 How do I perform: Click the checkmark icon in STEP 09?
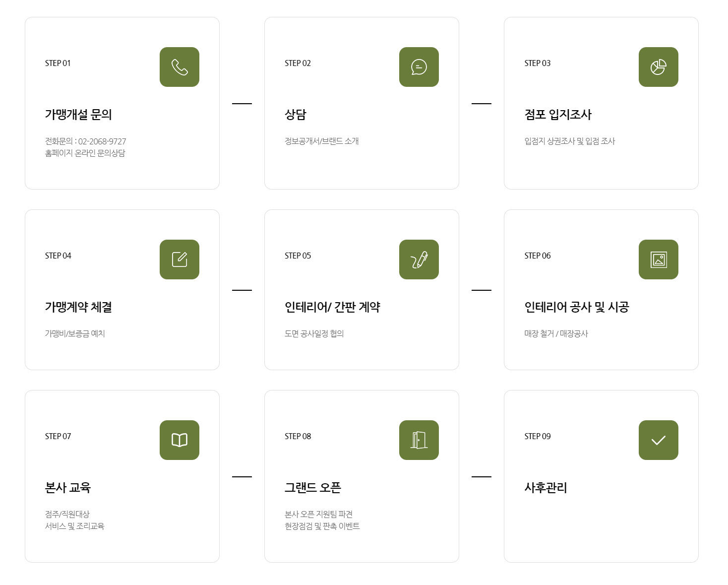point(659,440)
